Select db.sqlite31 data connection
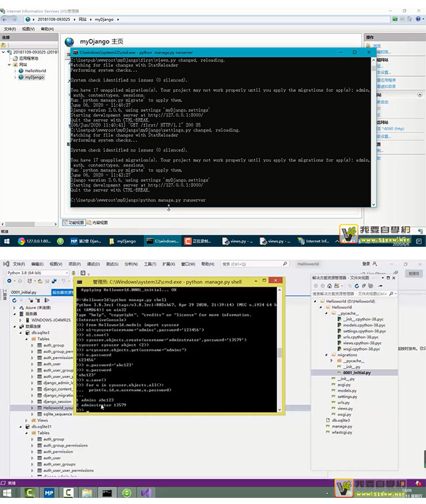Screen dimensions: 426x504 41,427
